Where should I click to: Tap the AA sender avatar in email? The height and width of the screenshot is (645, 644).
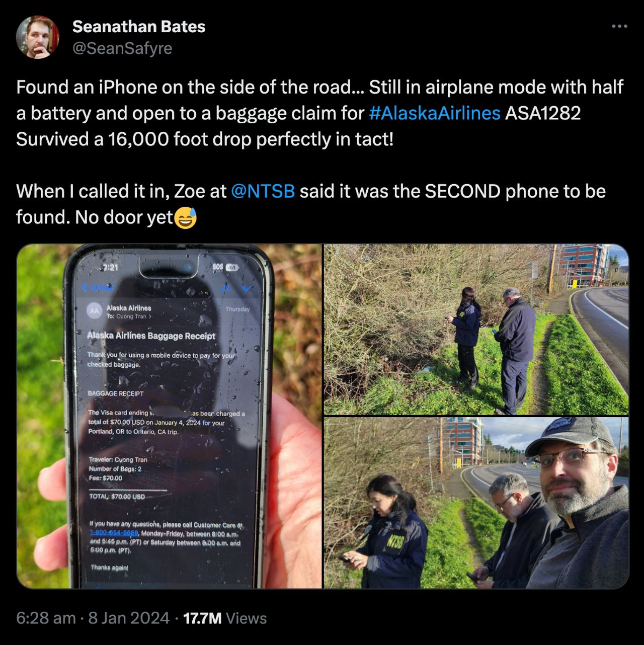pyautogui.click(x=95, y=311)
